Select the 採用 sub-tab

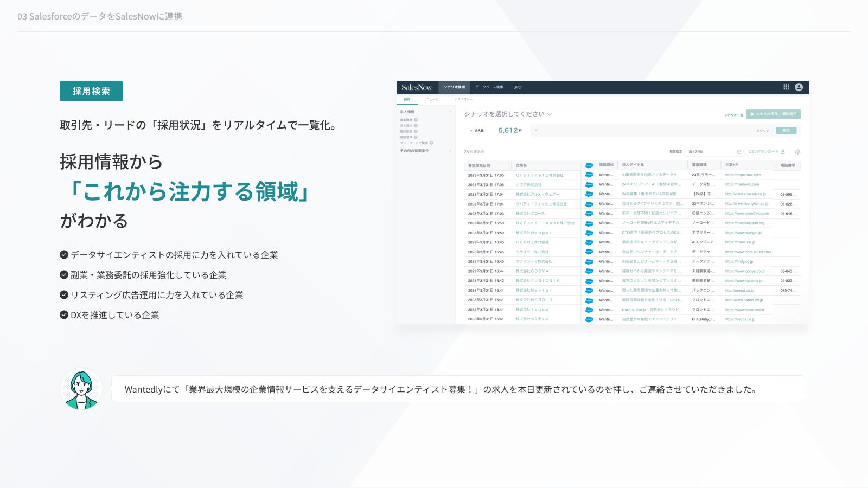click(x=407, y=100)
